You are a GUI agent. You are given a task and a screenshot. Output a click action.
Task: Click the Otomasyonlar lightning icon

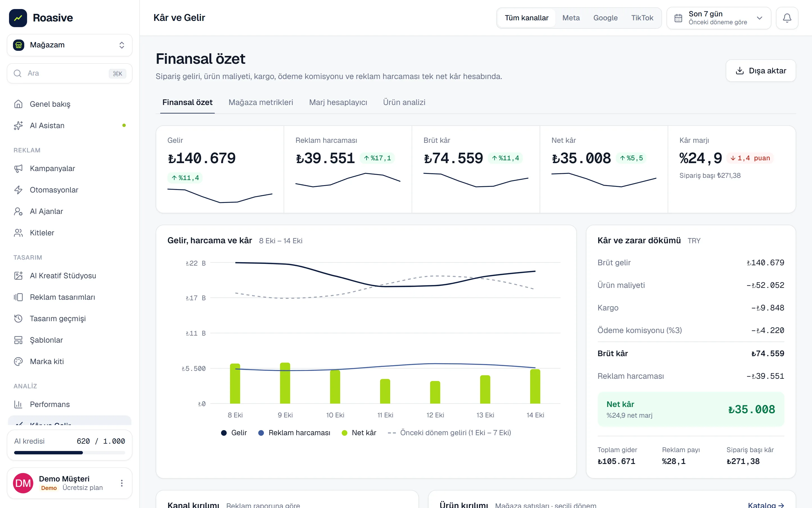pos(18,190)
